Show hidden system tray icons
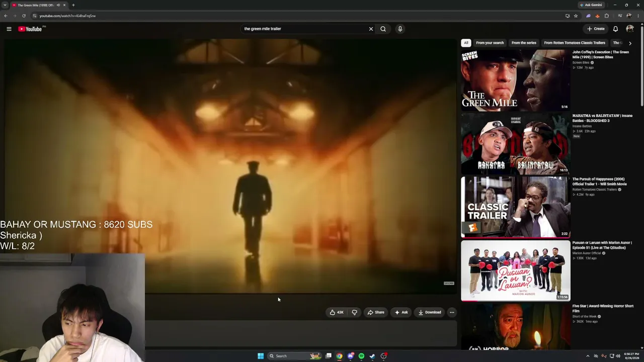Viewport: 644px width, 362px height. 588,356
